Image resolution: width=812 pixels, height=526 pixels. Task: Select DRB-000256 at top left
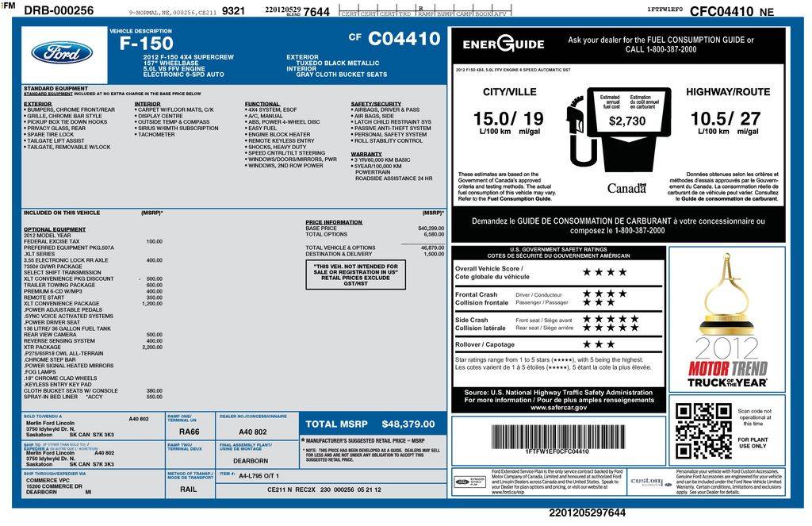(x=59, y=10)
